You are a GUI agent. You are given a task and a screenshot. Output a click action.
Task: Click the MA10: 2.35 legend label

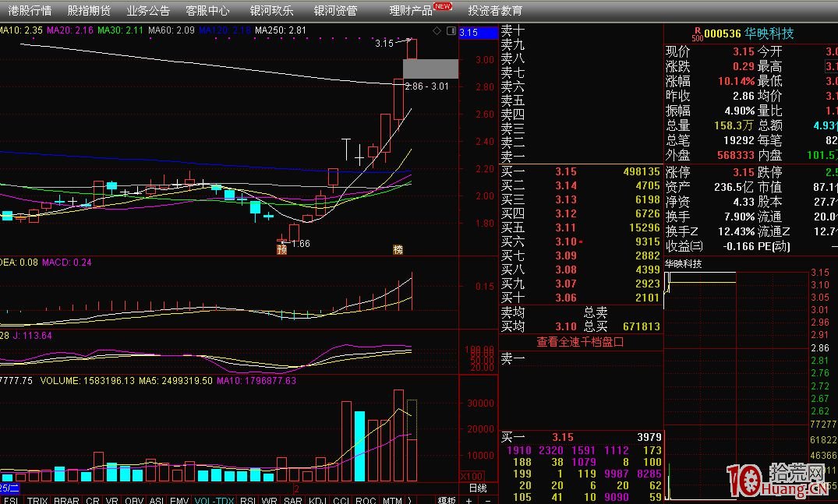21,30
